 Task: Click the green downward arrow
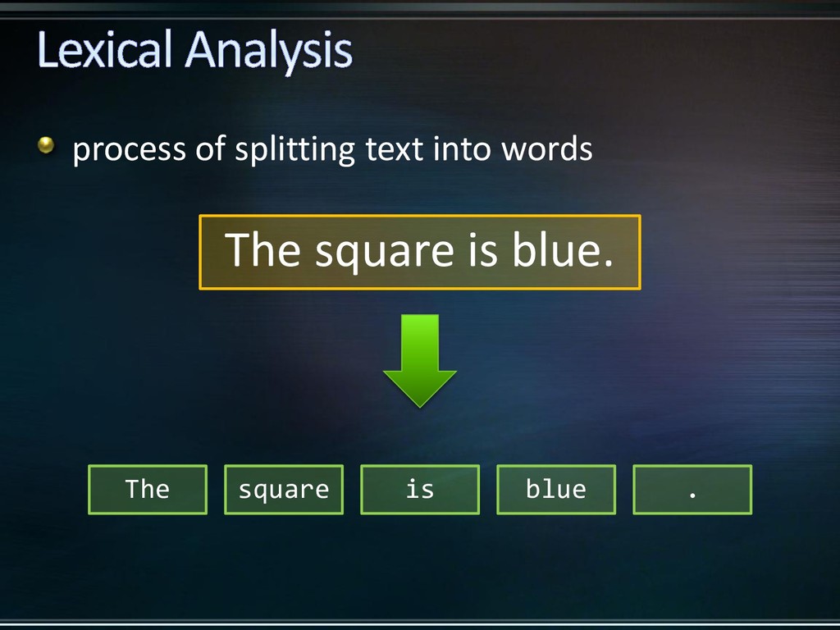[x=419, y=361]
